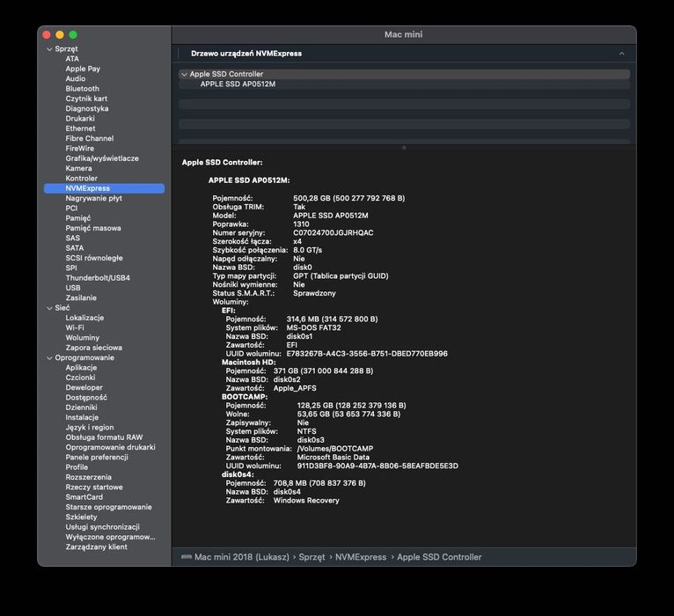
Task: Select Panele preferencji in sidebar
Action: click(x=97, y=457)
